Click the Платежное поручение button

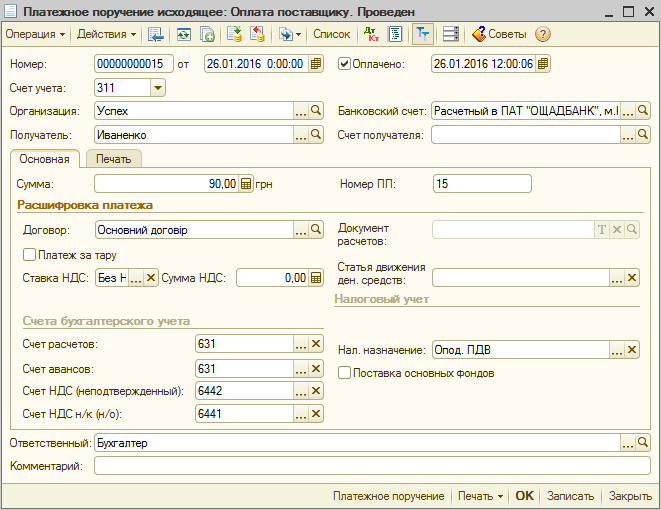[388, 496]
